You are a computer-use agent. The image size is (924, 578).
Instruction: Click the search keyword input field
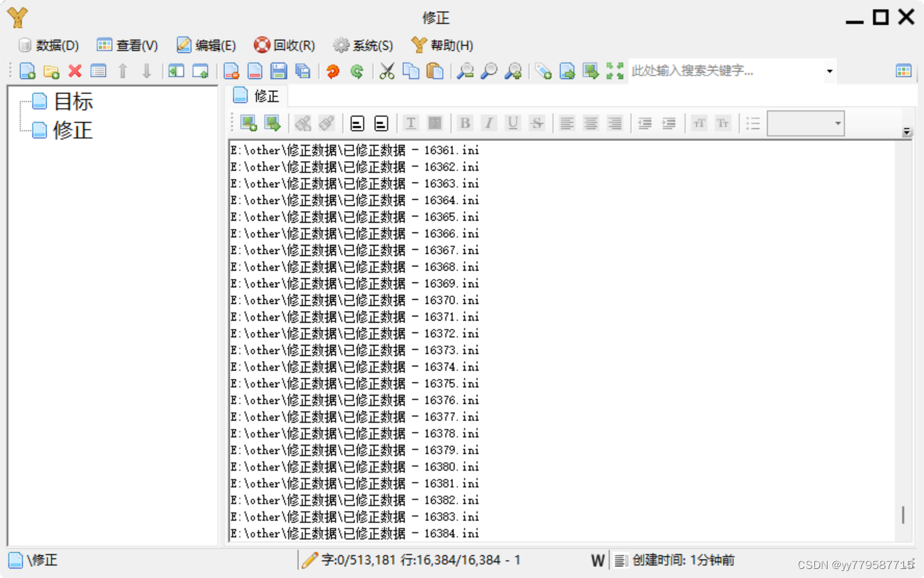coord(726,71)
